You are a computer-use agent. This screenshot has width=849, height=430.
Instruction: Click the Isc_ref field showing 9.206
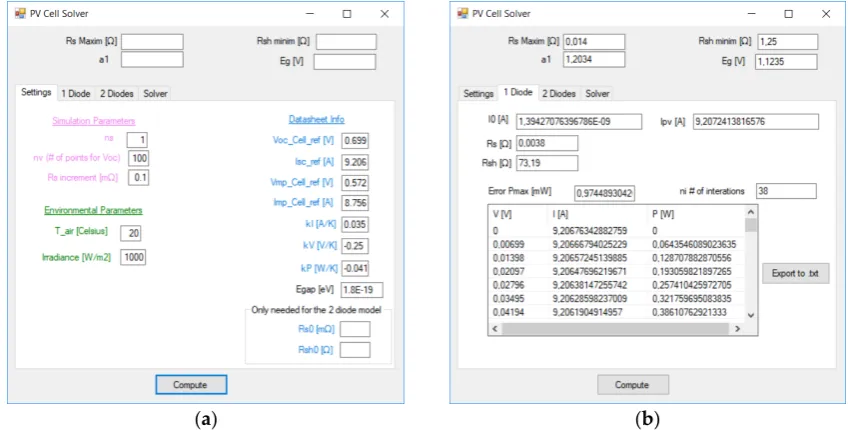click(355, 162)
